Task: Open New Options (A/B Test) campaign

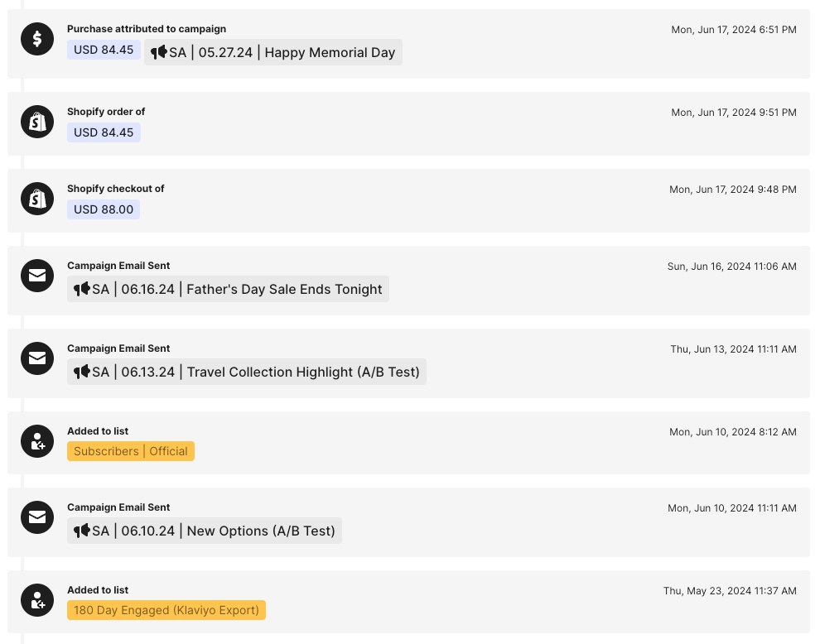Action: tap(205, 531)
